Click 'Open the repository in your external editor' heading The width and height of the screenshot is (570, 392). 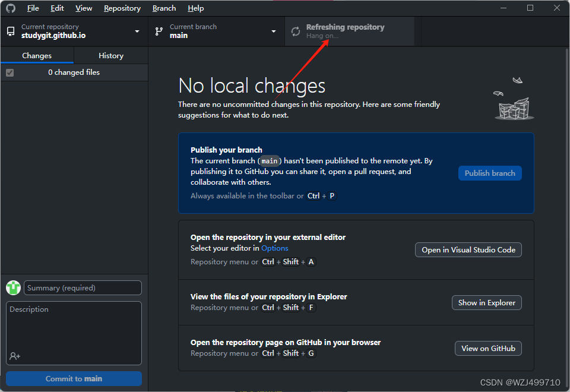point(268,237)
